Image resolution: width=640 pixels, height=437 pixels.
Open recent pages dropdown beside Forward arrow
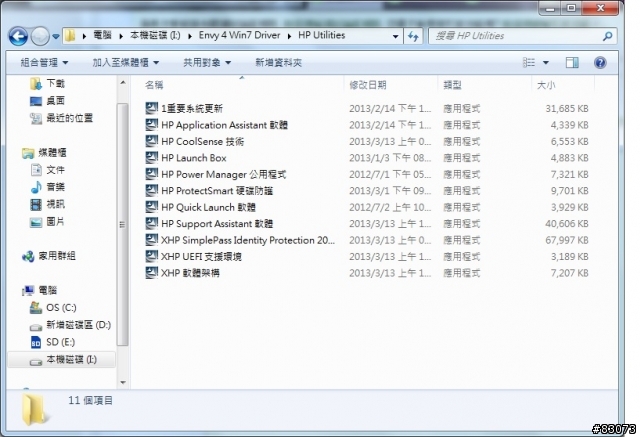coord(56,37)
